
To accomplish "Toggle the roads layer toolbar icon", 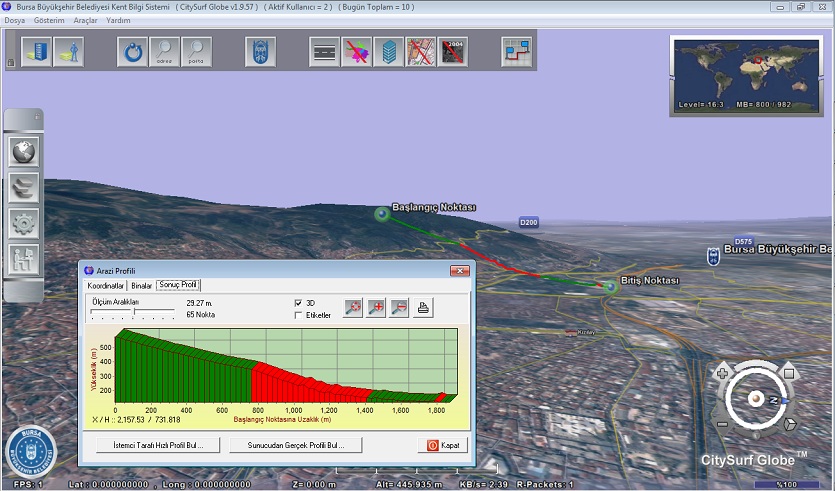I will pos(324,52).
